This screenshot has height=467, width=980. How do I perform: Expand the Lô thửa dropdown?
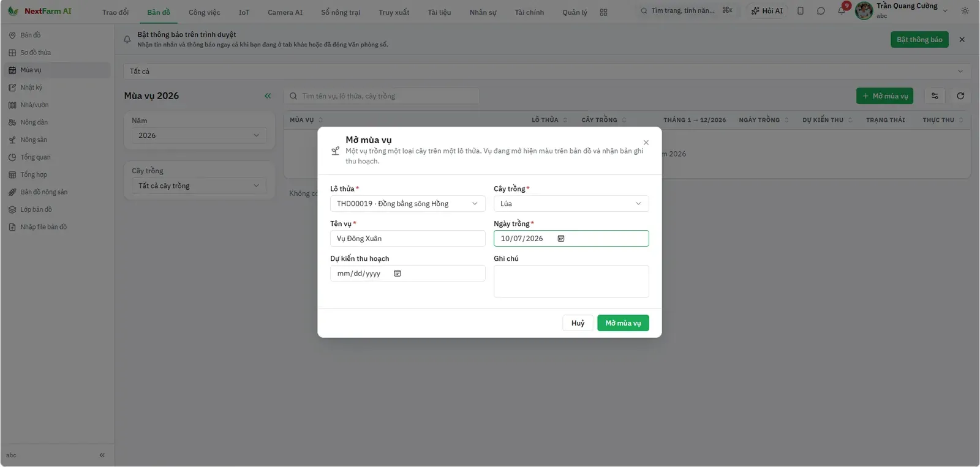pyautogui.click(x=407, y=204)
